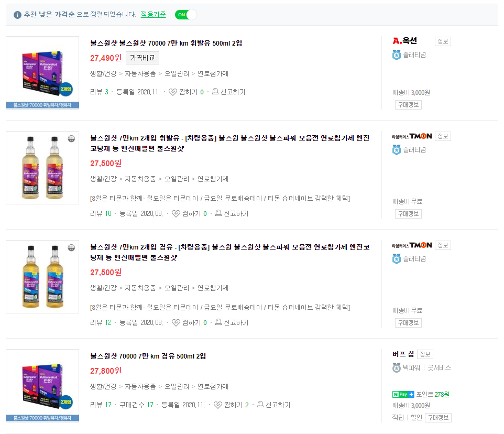
Task: Open 구매정보 for the 버프 샵 listing
Action: 438,418
